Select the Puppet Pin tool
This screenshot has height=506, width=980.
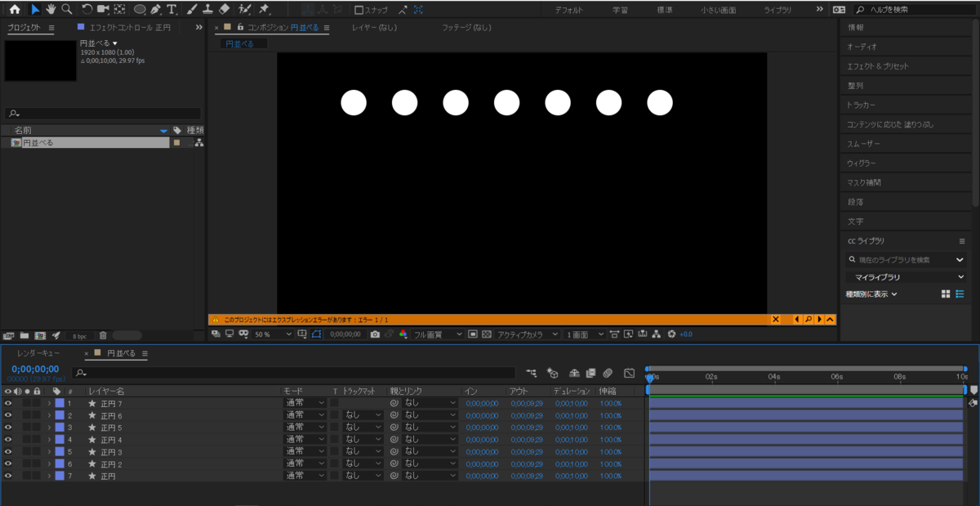(x=264, y=10)
